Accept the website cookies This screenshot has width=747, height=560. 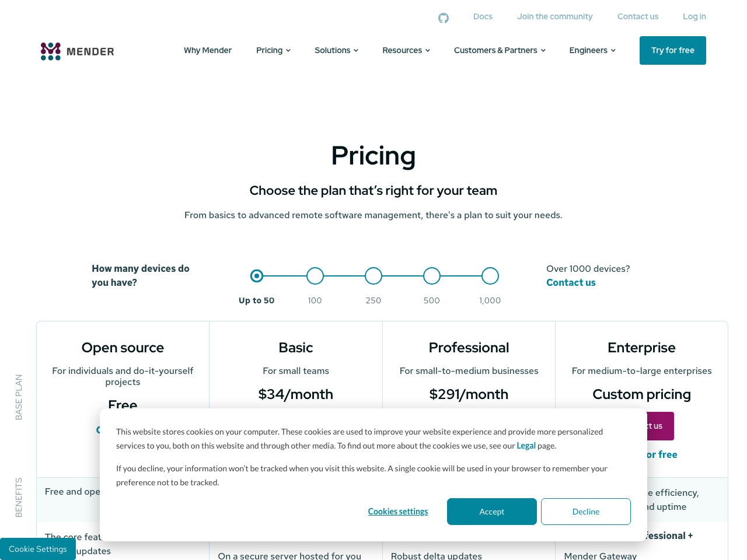point(492,512)
